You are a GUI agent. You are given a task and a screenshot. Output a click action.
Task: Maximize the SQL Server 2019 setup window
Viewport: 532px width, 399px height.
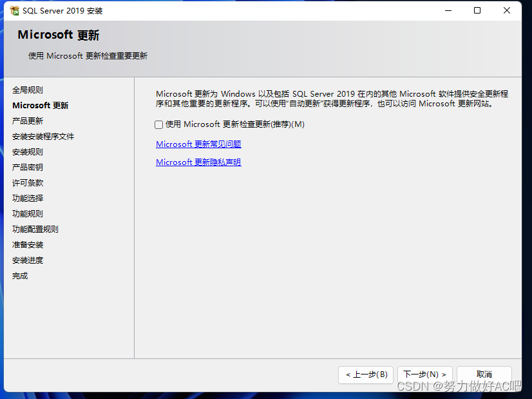477,10
